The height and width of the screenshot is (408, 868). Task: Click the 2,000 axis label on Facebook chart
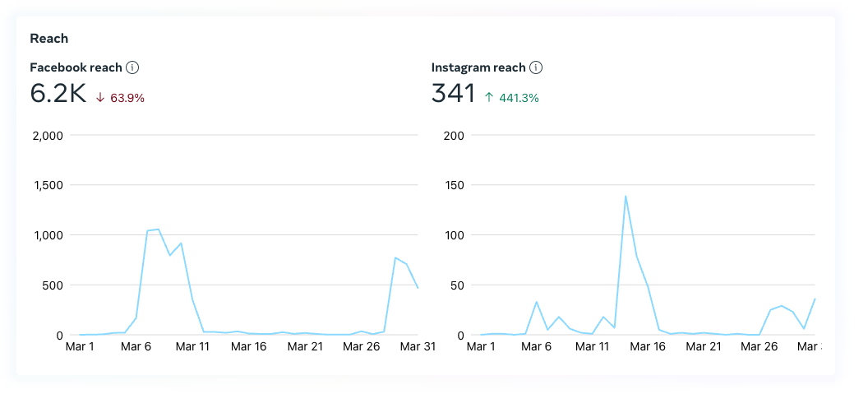click(48, 135)
